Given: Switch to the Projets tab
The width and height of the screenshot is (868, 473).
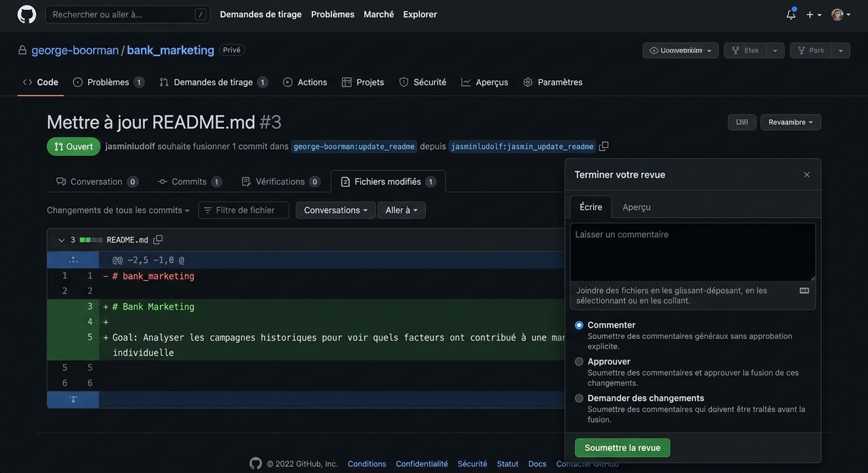Looking at the screenshot, I should [363, 82].
